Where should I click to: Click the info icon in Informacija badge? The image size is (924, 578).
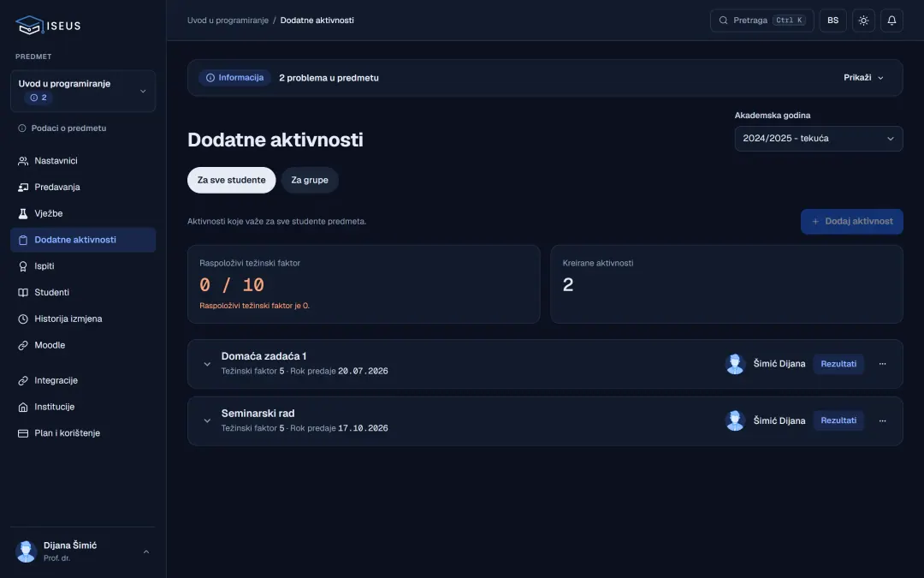[x=210, y=78]
